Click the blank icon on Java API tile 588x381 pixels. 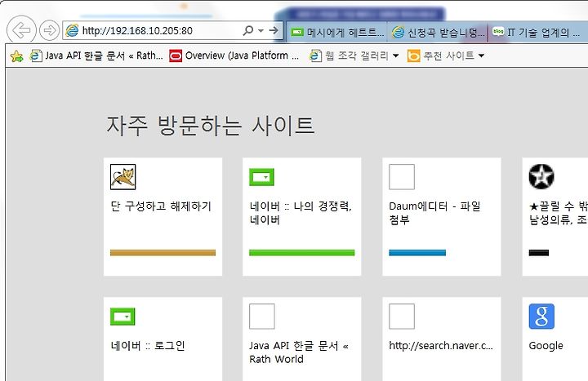click(262, 317)
